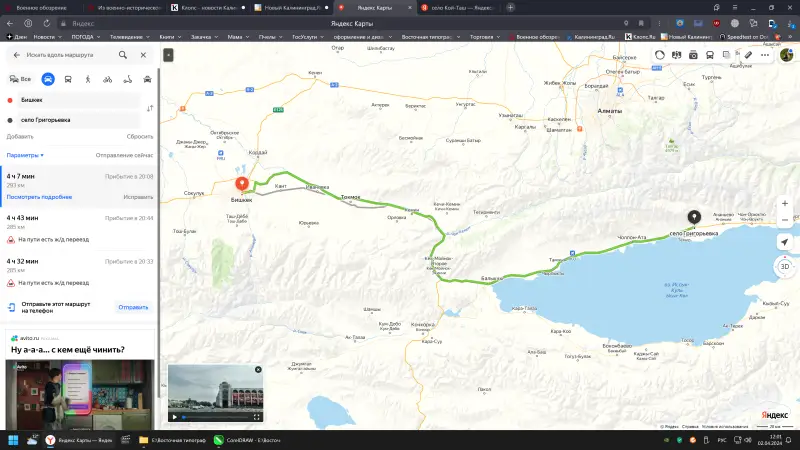Choose the bus transit route mode

point(67,78)
